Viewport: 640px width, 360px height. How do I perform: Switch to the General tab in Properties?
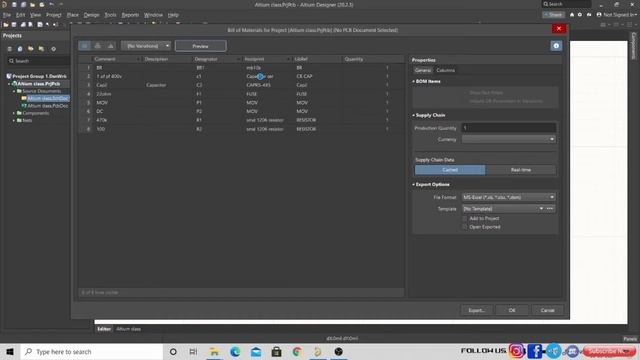pyautogui.click(x=422, y=70)
